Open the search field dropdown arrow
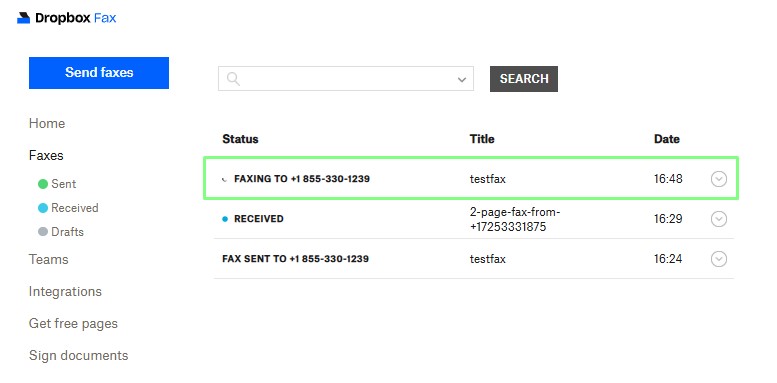777x383 pixels. tap(462, 79)
